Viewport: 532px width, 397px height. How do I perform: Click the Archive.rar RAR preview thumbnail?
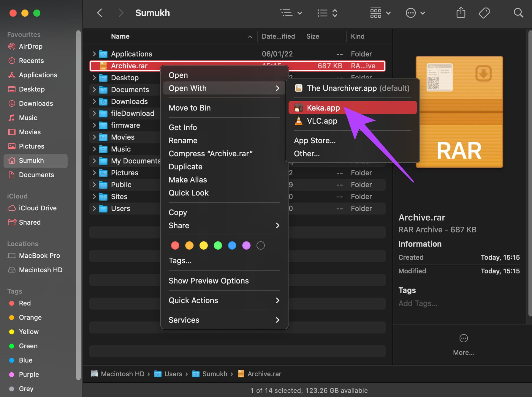pos(459,112)
